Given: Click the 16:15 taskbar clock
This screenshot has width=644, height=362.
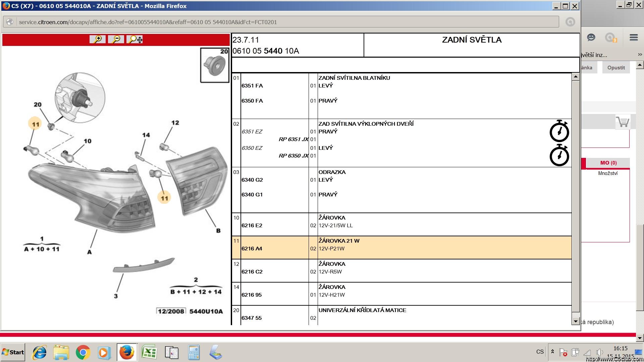Looking at the screenshot, I should coord(620,349).
